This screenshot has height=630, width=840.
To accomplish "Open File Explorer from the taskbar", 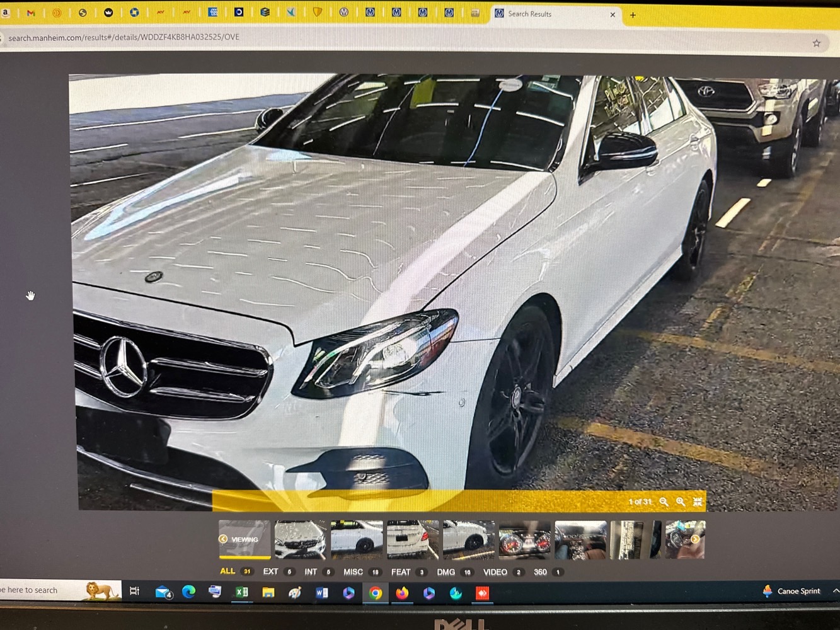I will (x=268, y=592).
